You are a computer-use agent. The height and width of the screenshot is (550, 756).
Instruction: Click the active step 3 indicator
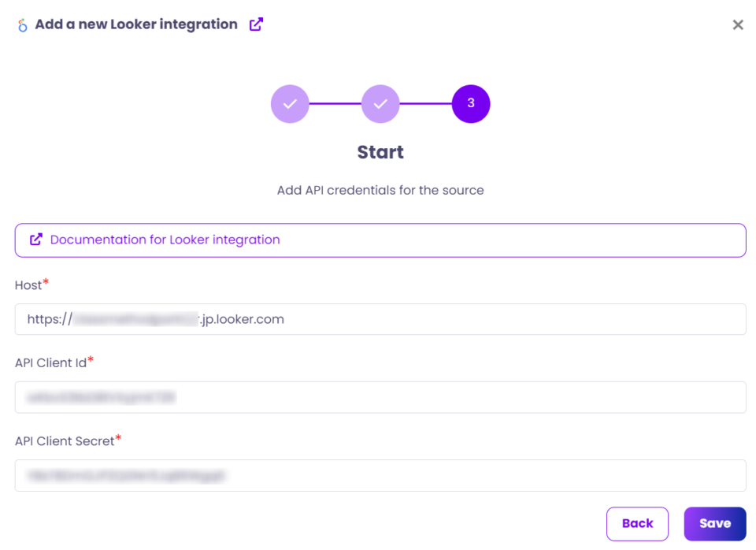pyautogui.click(x=470, y=103)
